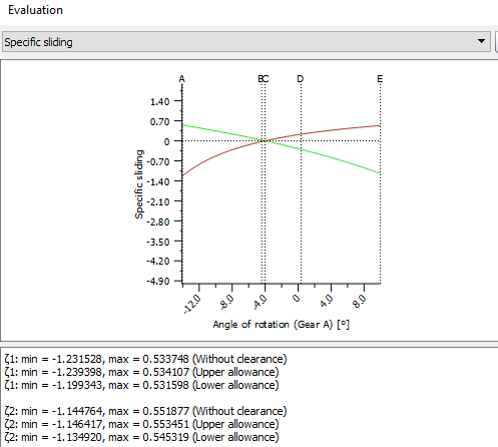Click the ζ1 Lower allowance result line

pos(142,385)
